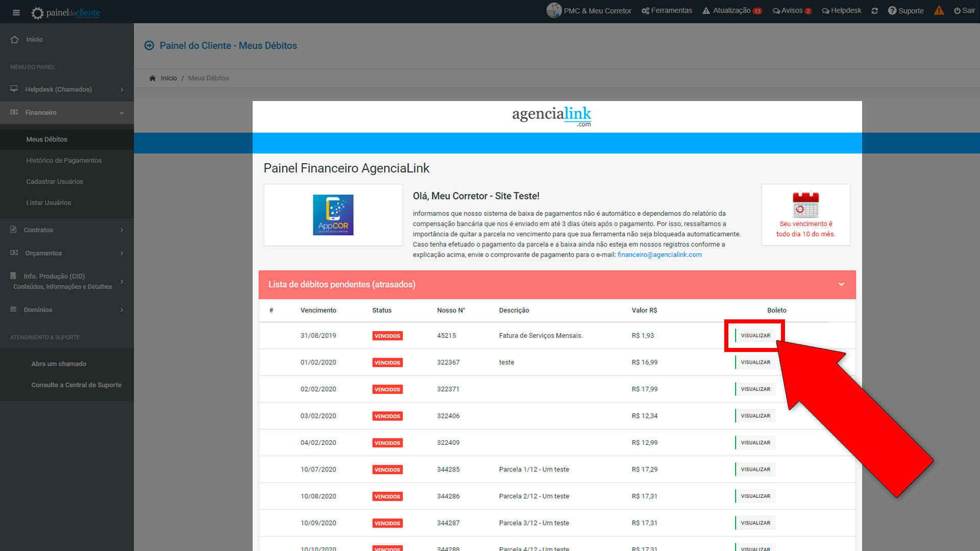Click the refresh icon in top bar

pos(874,11)
